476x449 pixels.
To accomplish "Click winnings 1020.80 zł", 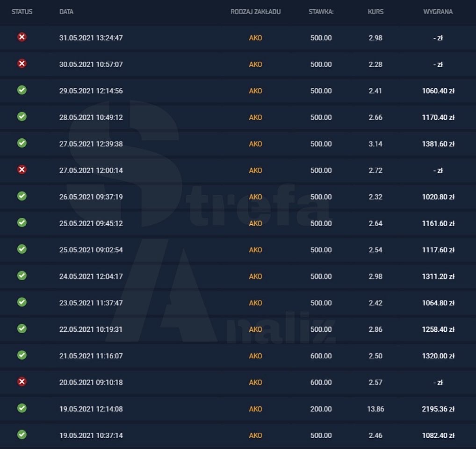I will coord(438,197).
